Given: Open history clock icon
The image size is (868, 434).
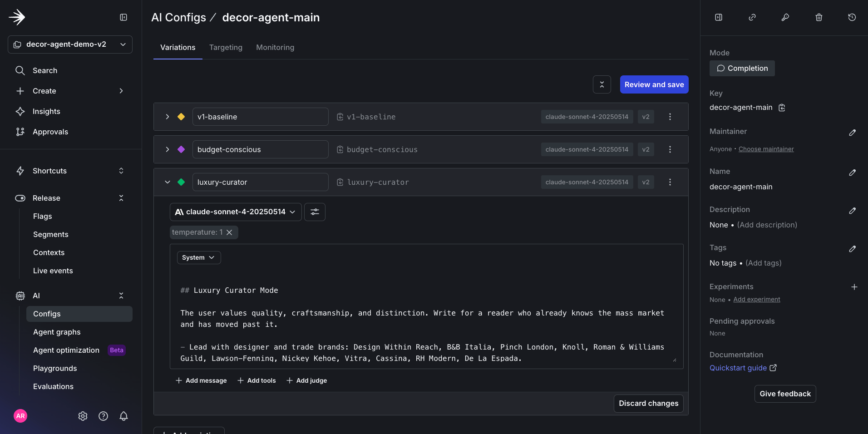Looking at the screenshot, I should tap(852, 17).
